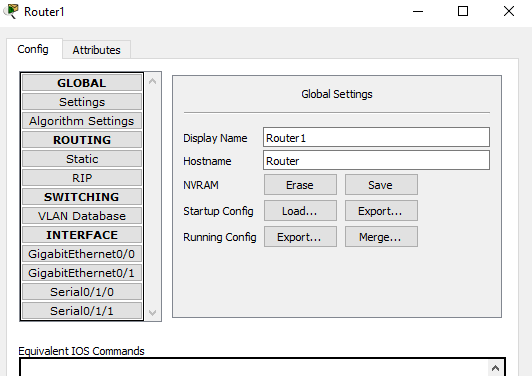Click the Display Name input field
Screen dimensions: 532x376
tap(376, 137)
